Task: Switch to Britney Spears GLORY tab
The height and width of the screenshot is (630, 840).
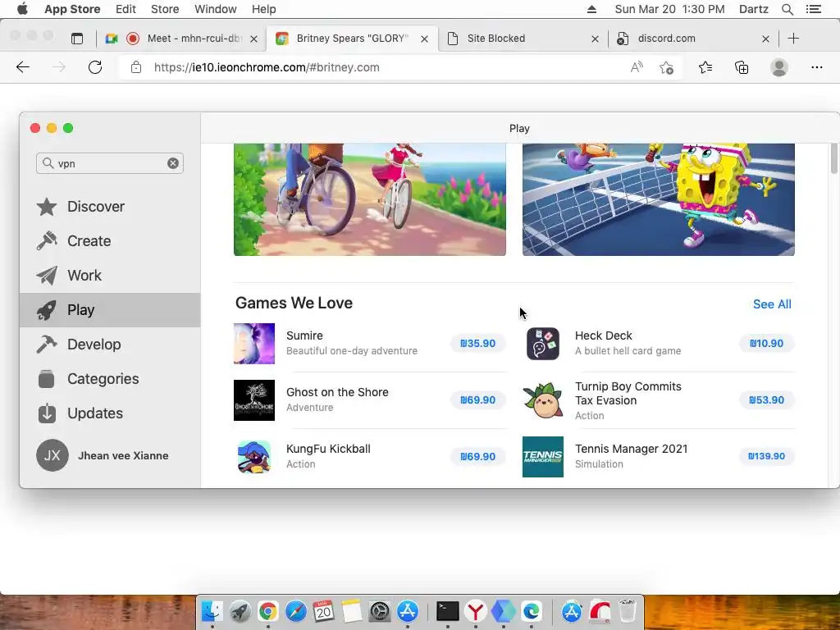Action: point(352,39)
